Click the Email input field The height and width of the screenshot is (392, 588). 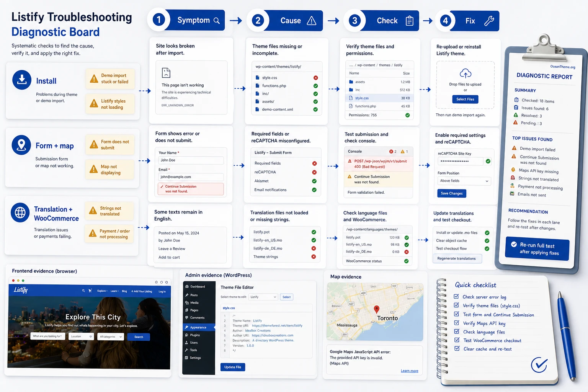tap(191, 177)
